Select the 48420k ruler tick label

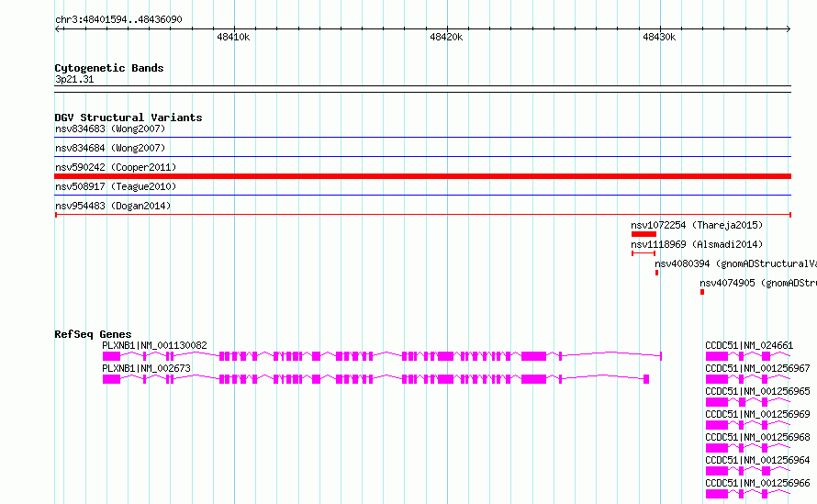point(446,37)
